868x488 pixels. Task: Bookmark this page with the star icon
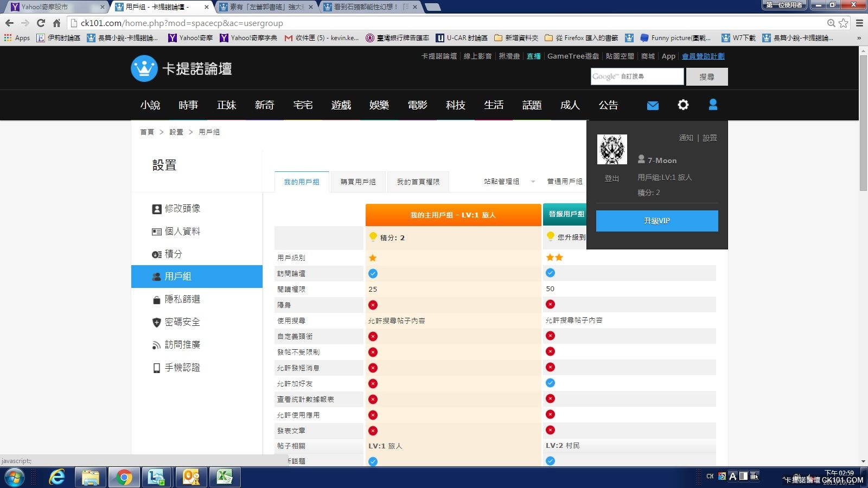coord(844,23)
